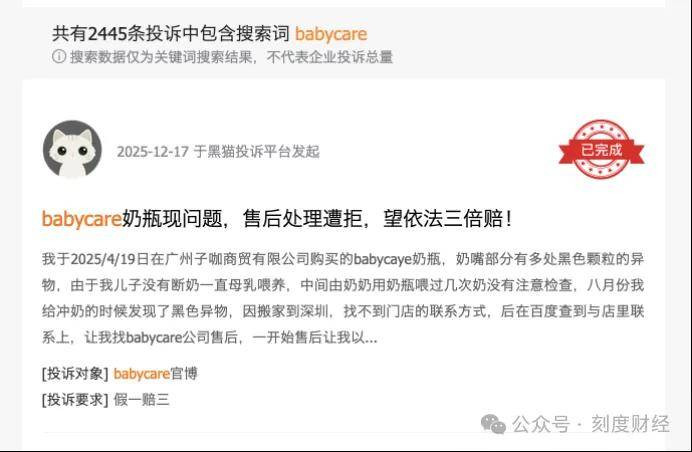The width and height of the screenshot is (692, 452).
Task: Click the 共有2445条投诉 result count heading
Action: (171, 34)
